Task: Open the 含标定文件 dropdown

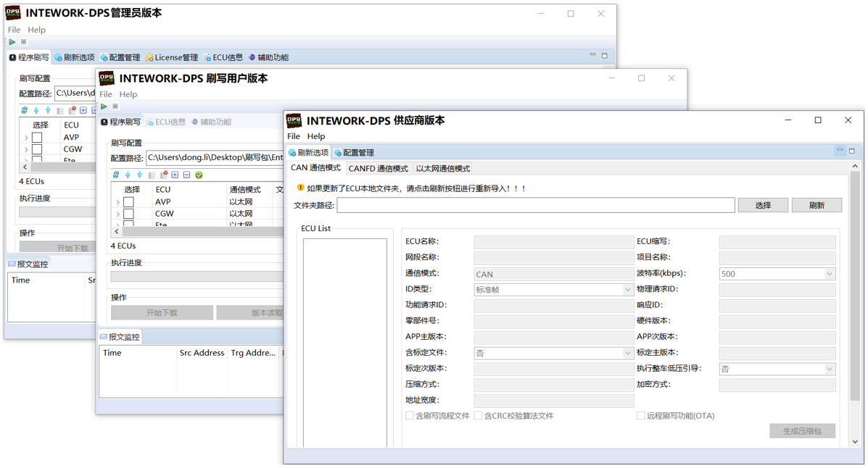Action: coord(553,353)
